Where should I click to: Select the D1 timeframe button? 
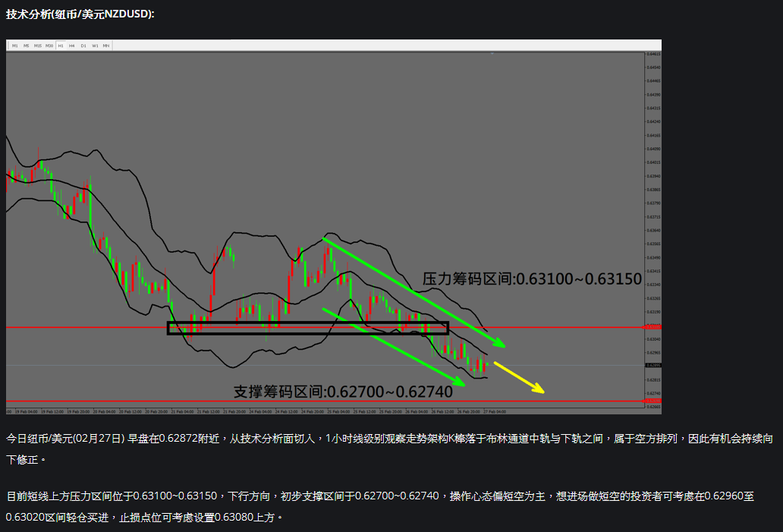[x=83, y=46]
